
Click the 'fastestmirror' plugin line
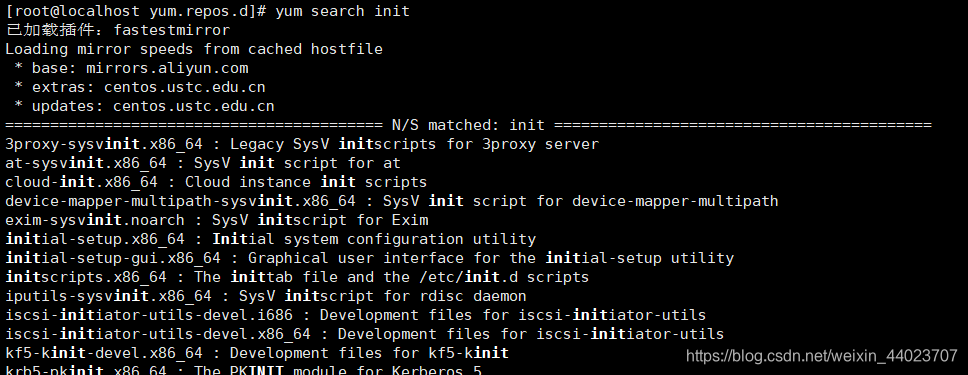click(x=118, y=30)
